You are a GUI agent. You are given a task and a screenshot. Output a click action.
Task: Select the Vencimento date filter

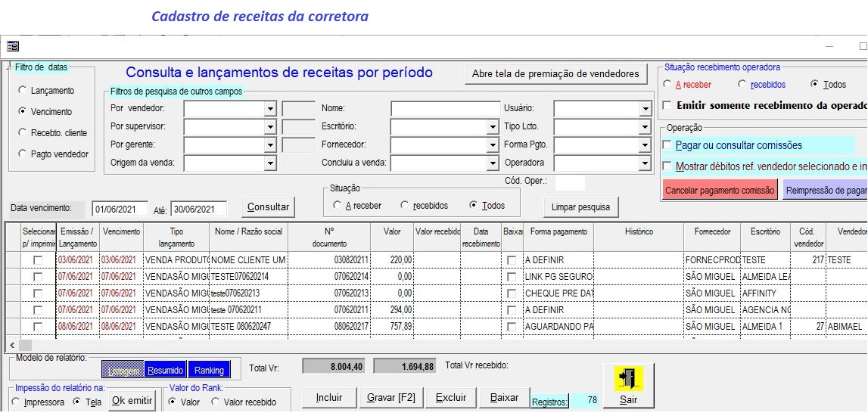[x=22, y=111]
